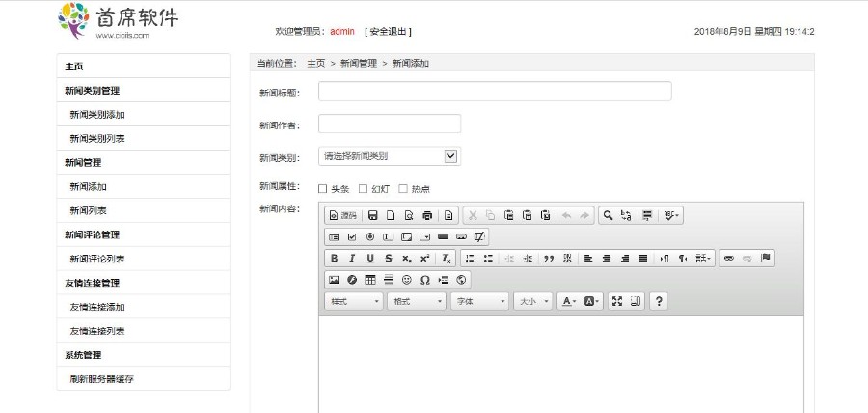Click the Block Quote icon
Screen dimensions: 868x413
(549, 258)
